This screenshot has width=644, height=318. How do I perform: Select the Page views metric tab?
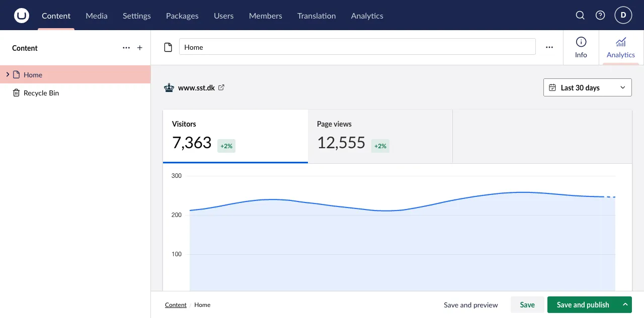pos(380,137)
